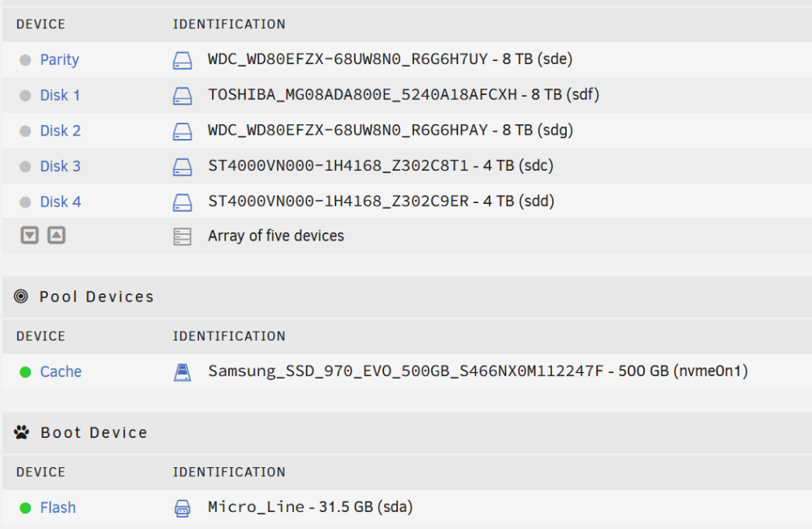This screenshot has height=529, width=812.
Task: Click the green Flash status indicator
Action: [x=25, y=508]
